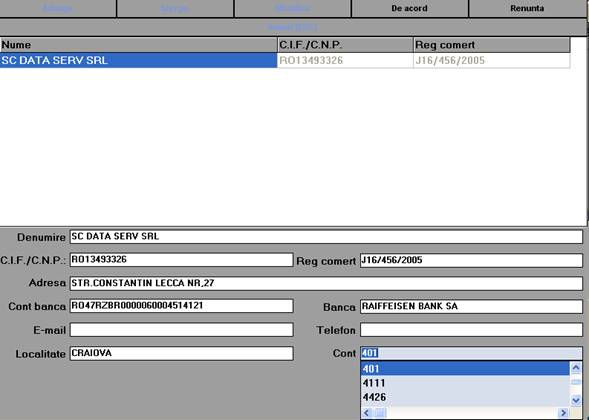
Task: Choose account 4111 from the Cont list
Action: 465,383
